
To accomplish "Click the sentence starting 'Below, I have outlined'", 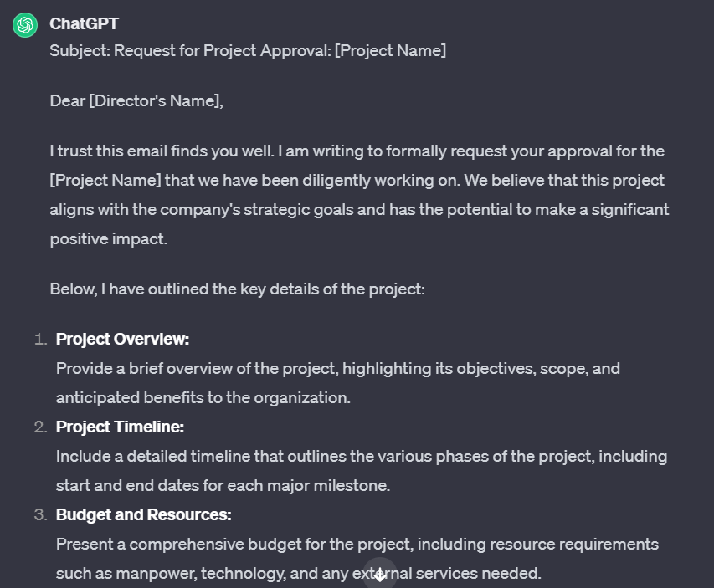I will [237, 289].
